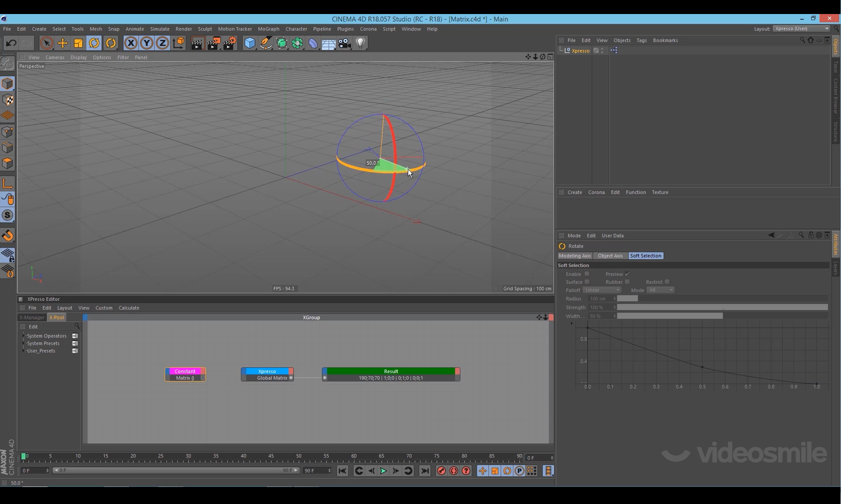Click the Record Active Objects button
The width and height of the screenshot is (841, 504).
pos(442,471)
